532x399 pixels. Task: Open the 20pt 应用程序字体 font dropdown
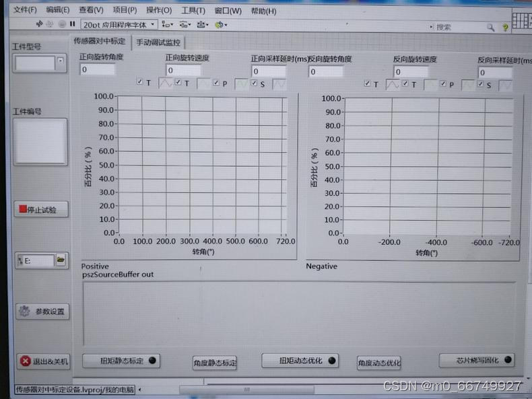[119, 24]
